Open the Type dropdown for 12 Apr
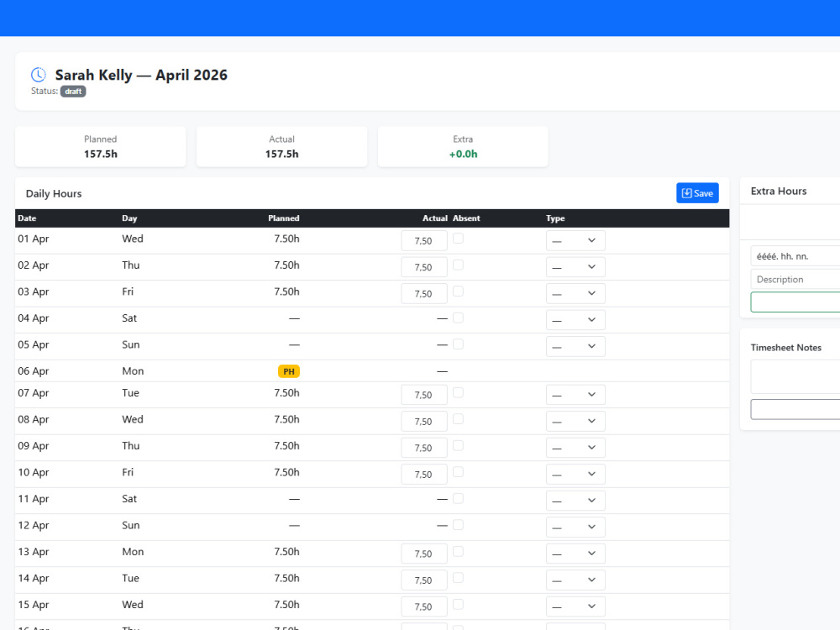 (575, 528)
